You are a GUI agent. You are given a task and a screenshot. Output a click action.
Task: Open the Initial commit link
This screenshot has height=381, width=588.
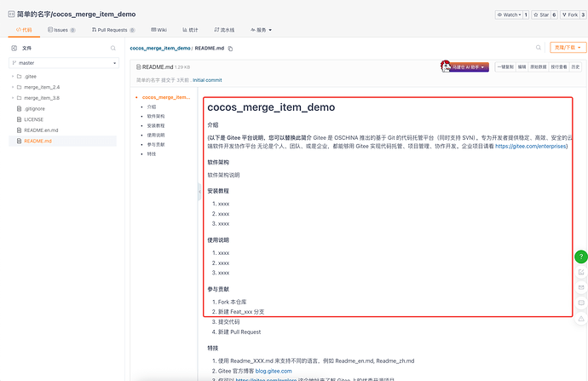point(207,80)
